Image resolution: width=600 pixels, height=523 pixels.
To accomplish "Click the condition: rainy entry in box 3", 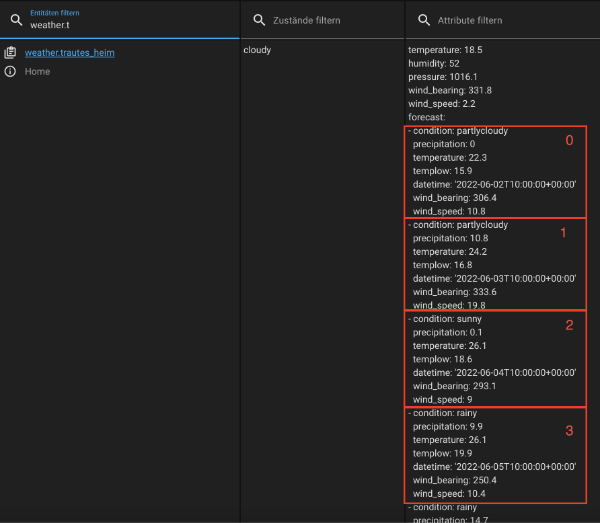I will (446, 413).
